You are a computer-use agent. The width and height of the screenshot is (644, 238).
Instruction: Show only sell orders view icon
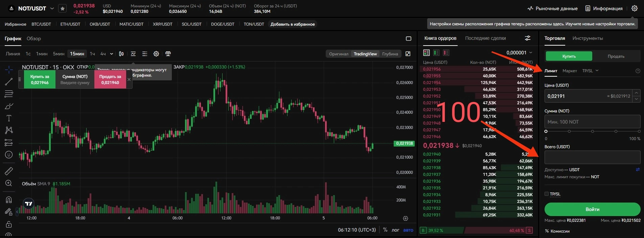(446, 53)
